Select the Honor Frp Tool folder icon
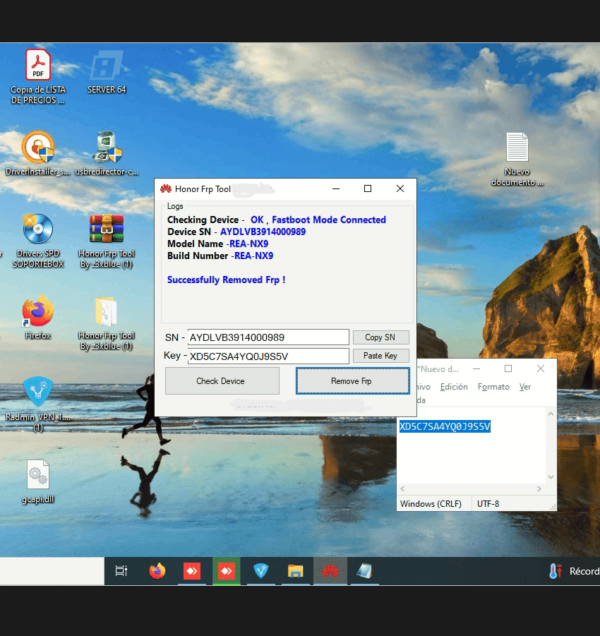600x636 pixels. click(106, 323)
